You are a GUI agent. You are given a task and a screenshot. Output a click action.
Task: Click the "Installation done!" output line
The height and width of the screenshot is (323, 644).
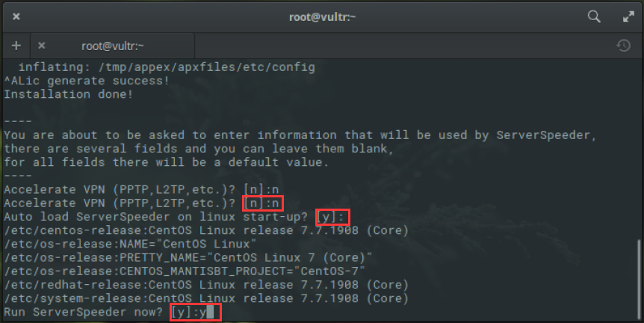coord(69,94)
